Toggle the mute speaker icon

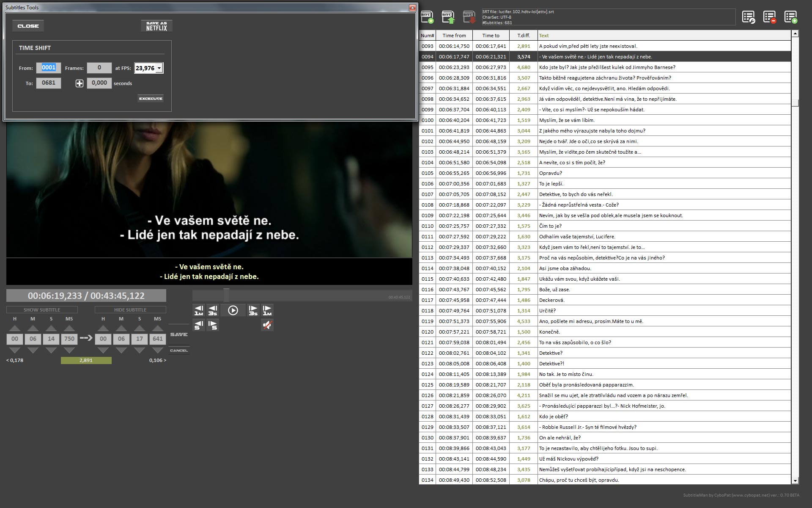tap(267, 325)
